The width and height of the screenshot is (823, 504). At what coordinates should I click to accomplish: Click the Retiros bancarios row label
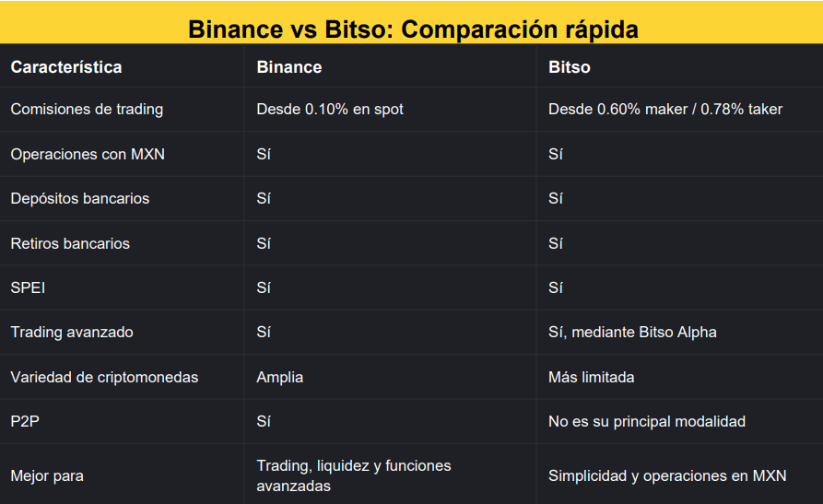click(70, 243)
